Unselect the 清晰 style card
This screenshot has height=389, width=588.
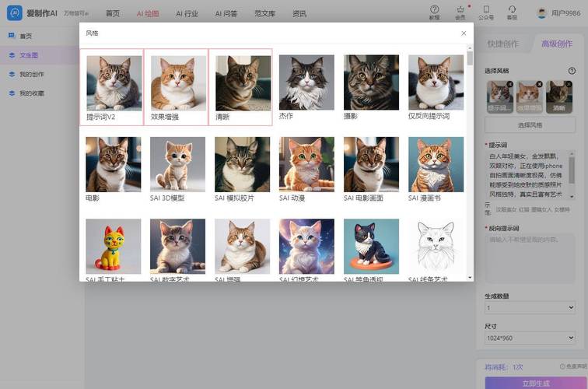pyautogui.click(x=241, y=86)
